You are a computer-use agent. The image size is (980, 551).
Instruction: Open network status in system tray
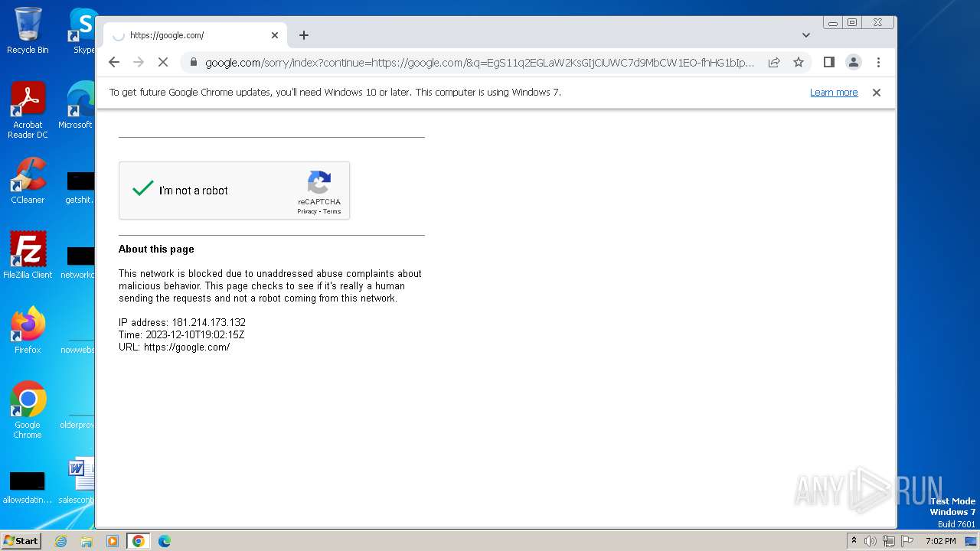pos(889,541)
